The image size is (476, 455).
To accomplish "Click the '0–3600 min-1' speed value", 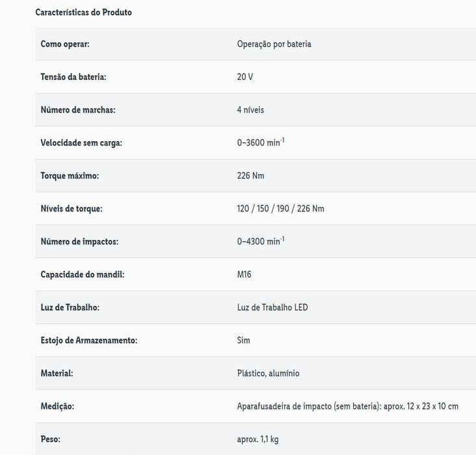I will [x=261, y=142].
